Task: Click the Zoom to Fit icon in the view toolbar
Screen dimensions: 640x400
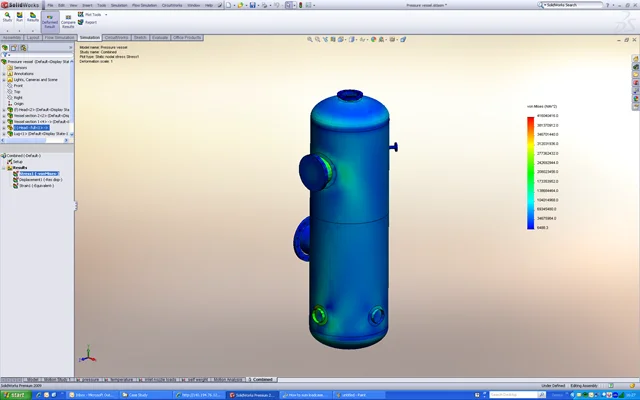Action: (311, 40)
